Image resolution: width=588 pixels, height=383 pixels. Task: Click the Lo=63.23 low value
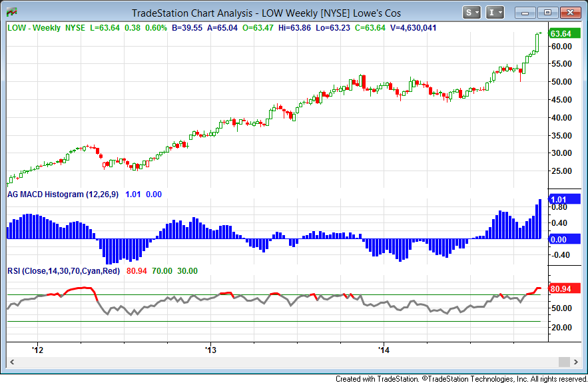click(333, 28)
